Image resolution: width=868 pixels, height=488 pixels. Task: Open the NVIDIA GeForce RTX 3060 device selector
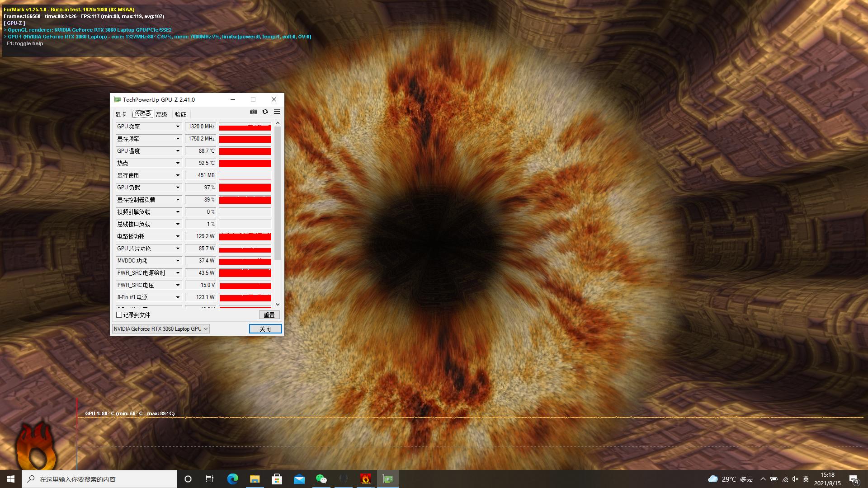(160, 329)
